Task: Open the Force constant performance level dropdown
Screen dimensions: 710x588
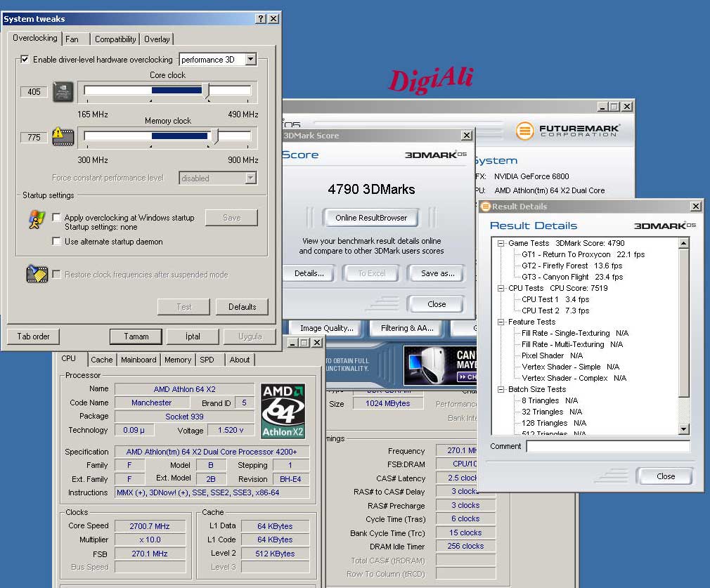Action: click(x=250, y=178)
